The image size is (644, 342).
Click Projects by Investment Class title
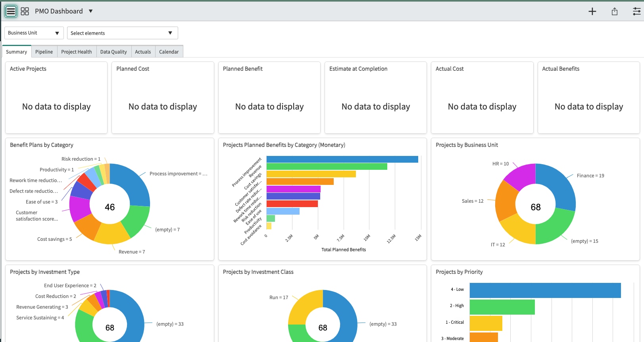(x=258, y=272)
